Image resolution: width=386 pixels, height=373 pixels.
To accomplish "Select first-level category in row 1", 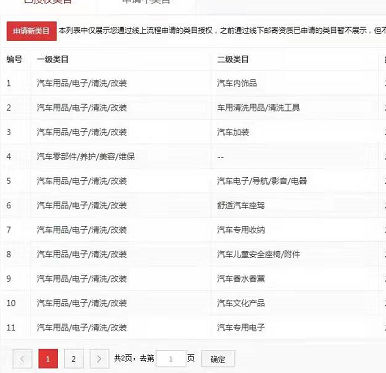I will [x=82, y=83].
